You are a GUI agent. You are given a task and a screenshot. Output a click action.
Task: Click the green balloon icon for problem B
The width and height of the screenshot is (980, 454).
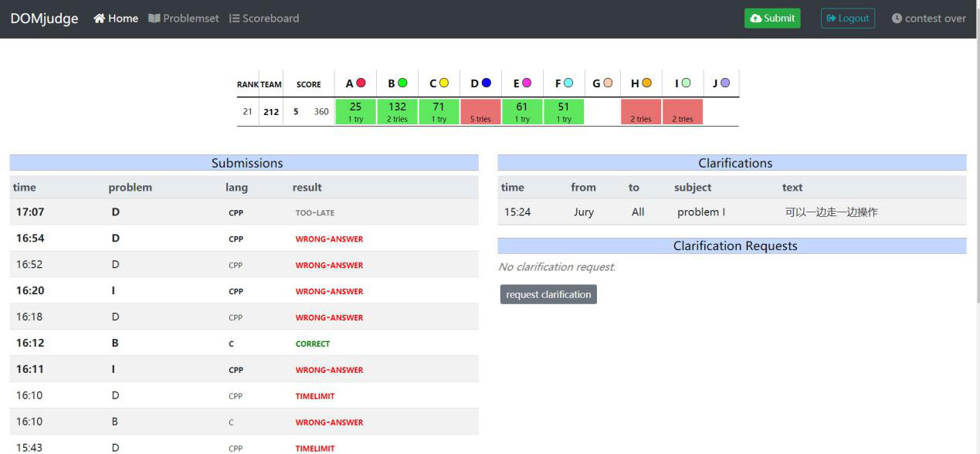click(402, 83)
